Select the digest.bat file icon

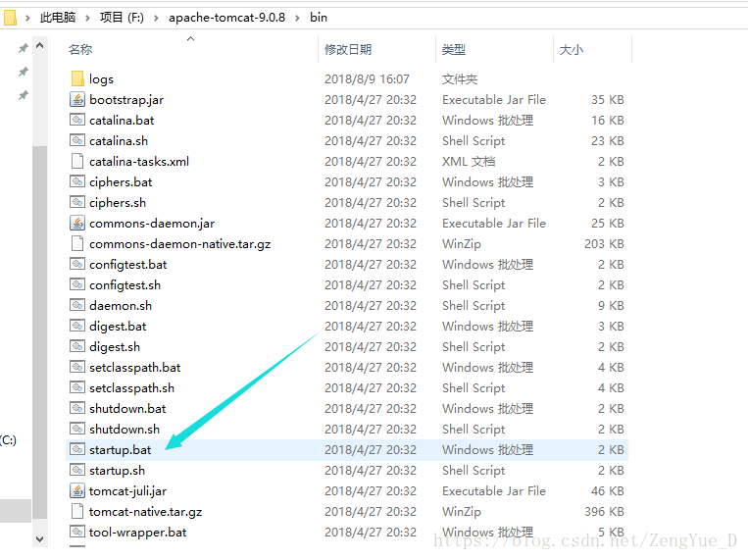click(77, 326)
